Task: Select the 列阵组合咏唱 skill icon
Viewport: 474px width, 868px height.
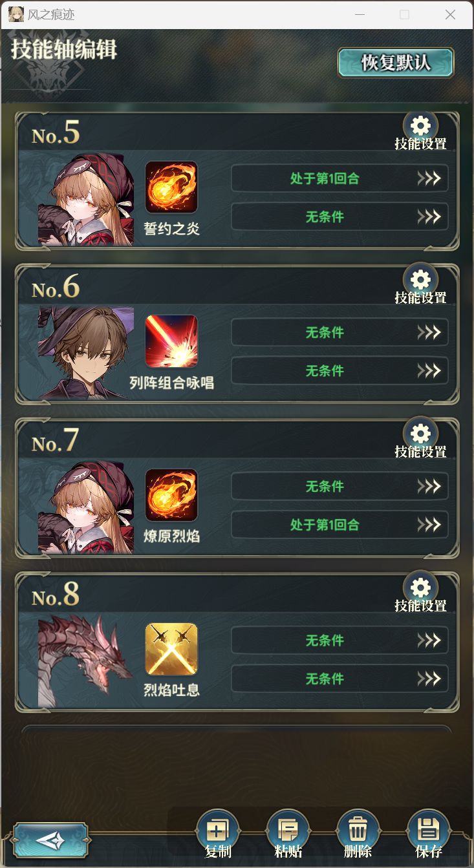Action: tap(171, 341)
